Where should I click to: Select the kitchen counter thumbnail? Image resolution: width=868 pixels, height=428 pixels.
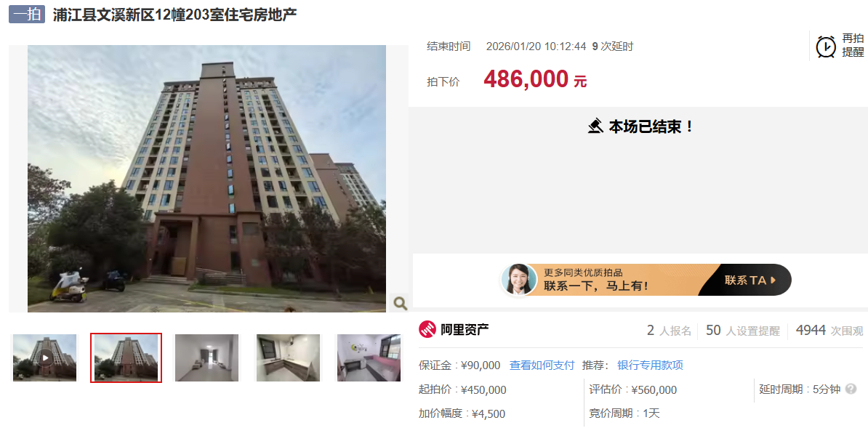pyautogui.click(x=288, y=358)
